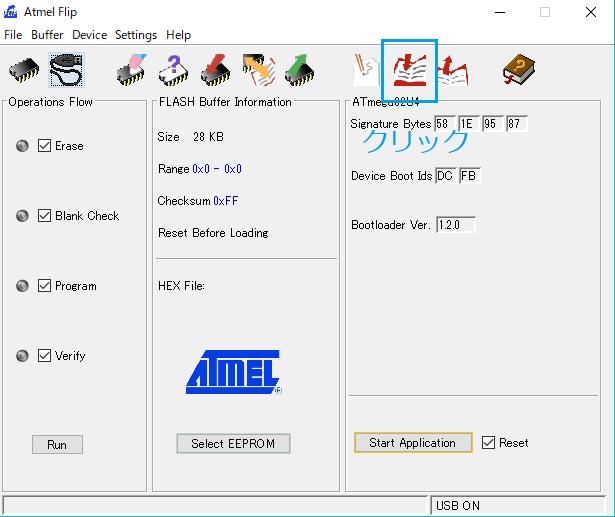The image size is (615, 517).
Task: Click the Device Boot Id field DC
Action: coord(446,175)
